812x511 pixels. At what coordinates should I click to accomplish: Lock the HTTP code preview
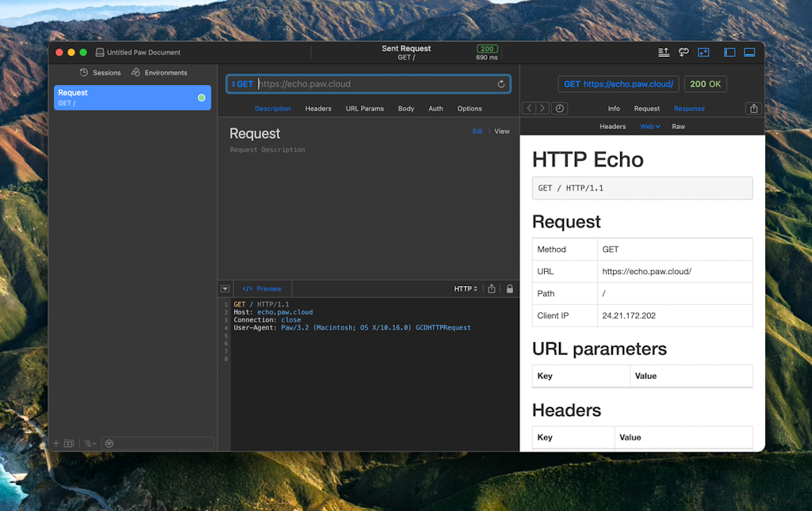[x=509, y=288]
